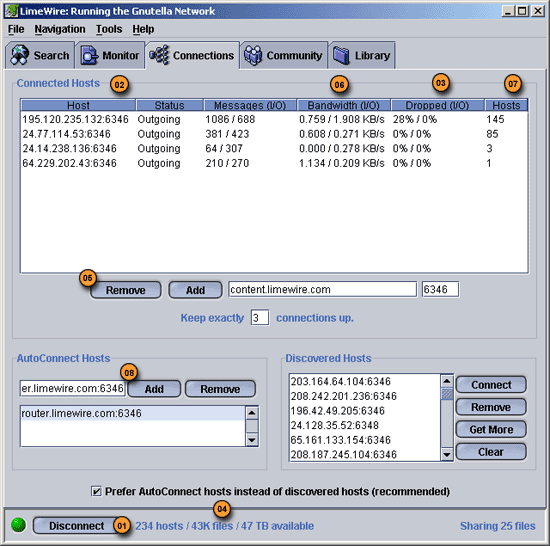Click the AutoConnect host entry field

tap(73, 389)
